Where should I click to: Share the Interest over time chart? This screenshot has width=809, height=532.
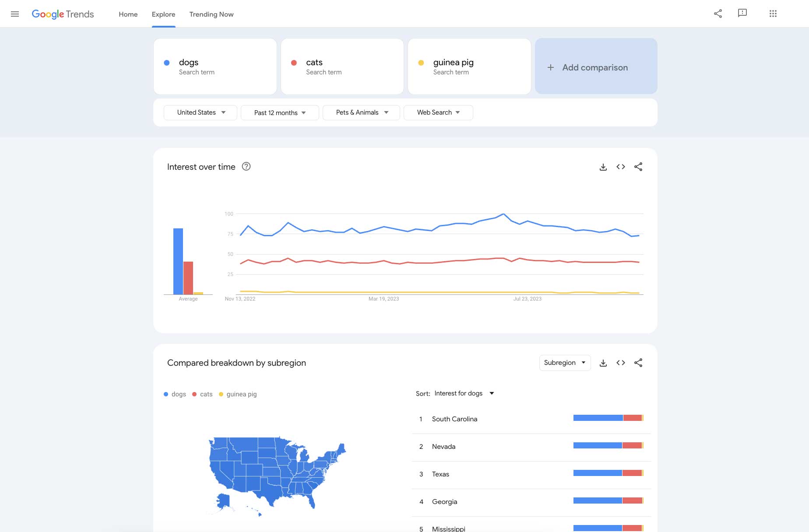pos(639,167)
